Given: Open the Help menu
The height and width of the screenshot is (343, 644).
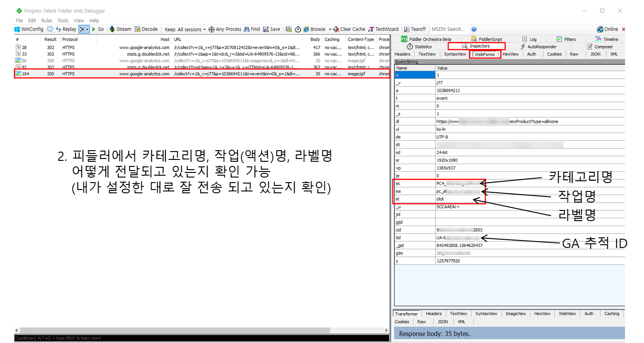Looking at the screenshot, I should 95,21.
